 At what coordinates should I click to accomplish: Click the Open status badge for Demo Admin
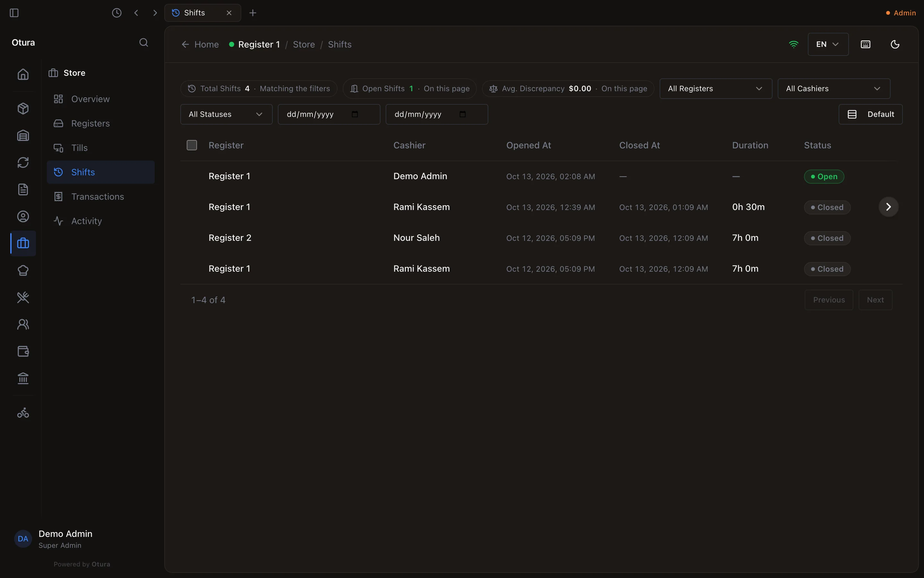point(824,177)
